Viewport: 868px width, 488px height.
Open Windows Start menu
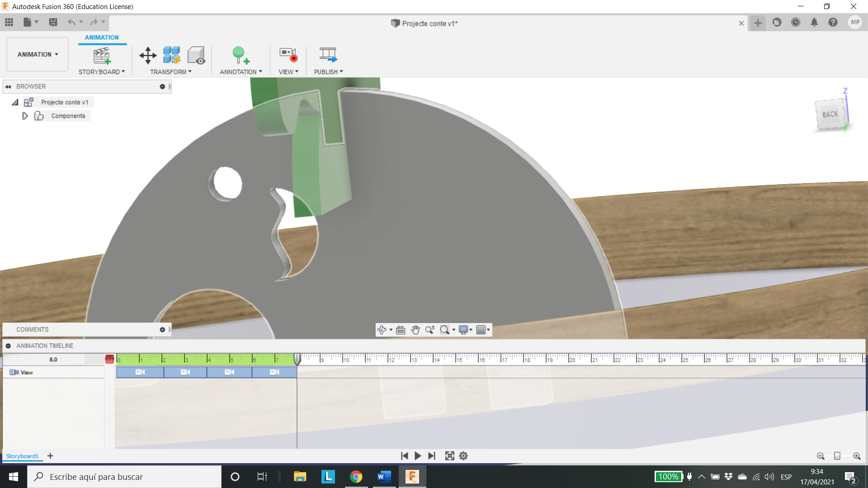(x=14, y=477)
